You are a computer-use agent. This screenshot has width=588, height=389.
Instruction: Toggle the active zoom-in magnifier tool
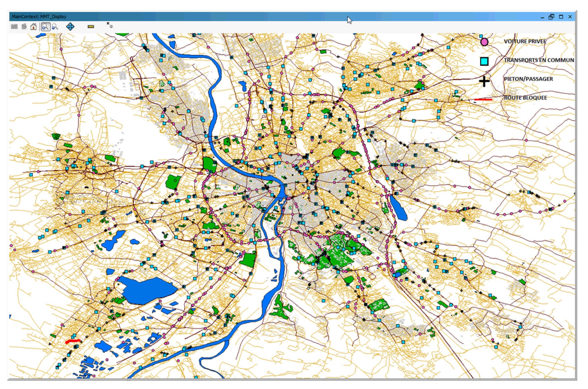coord(45,27)
